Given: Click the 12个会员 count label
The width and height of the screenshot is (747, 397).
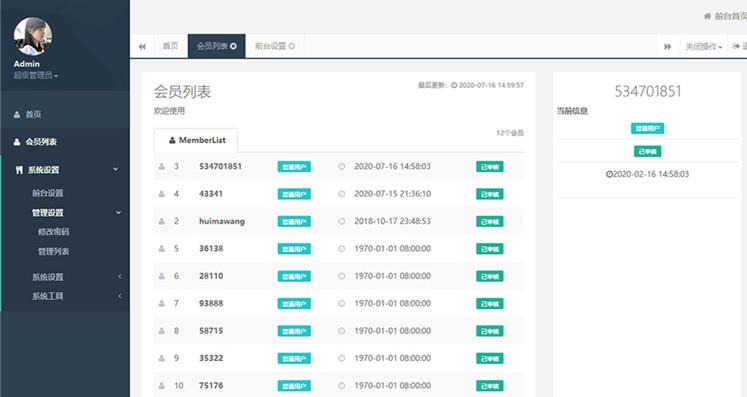Looking at the screenshot, I should [x=510, y=133].
